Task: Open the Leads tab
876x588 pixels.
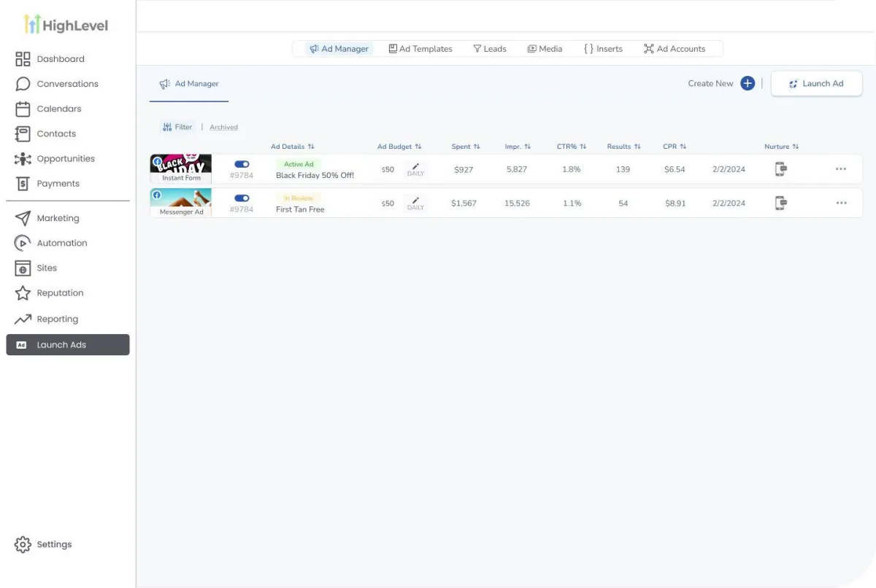Action: tap(489, 48)
